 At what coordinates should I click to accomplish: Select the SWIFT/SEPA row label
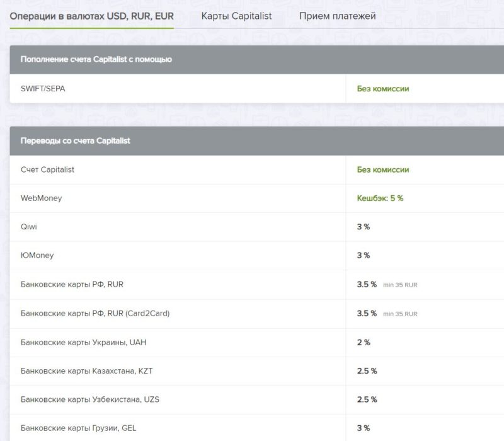(43, 89)
